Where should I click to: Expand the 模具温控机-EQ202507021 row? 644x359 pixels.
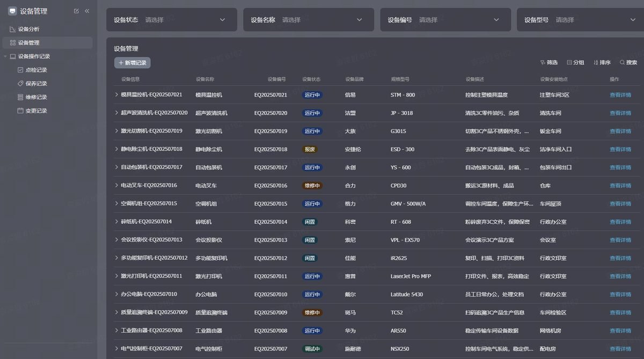pyautogui.click(x=116, y=94)
